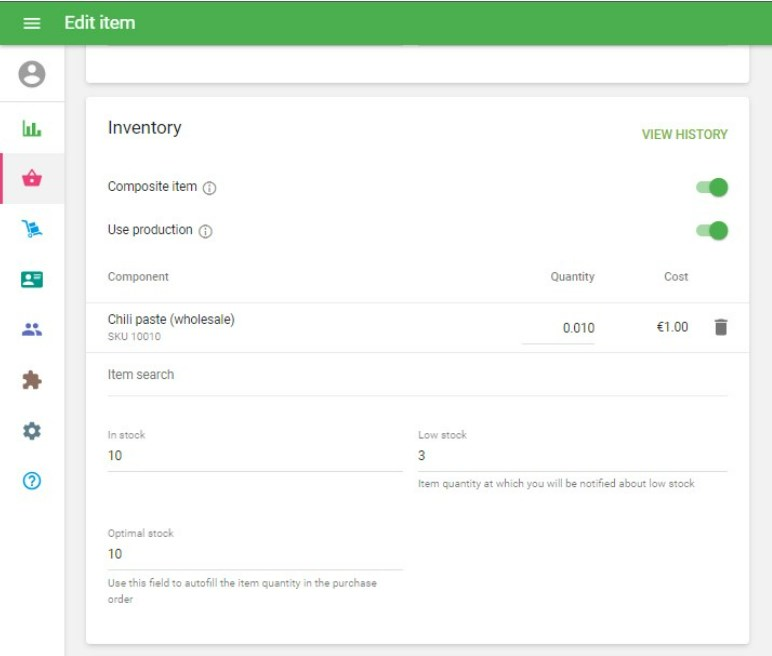Open the Reports bar chart icon
This screenshot has width=772, height=656.
[32, 129]
